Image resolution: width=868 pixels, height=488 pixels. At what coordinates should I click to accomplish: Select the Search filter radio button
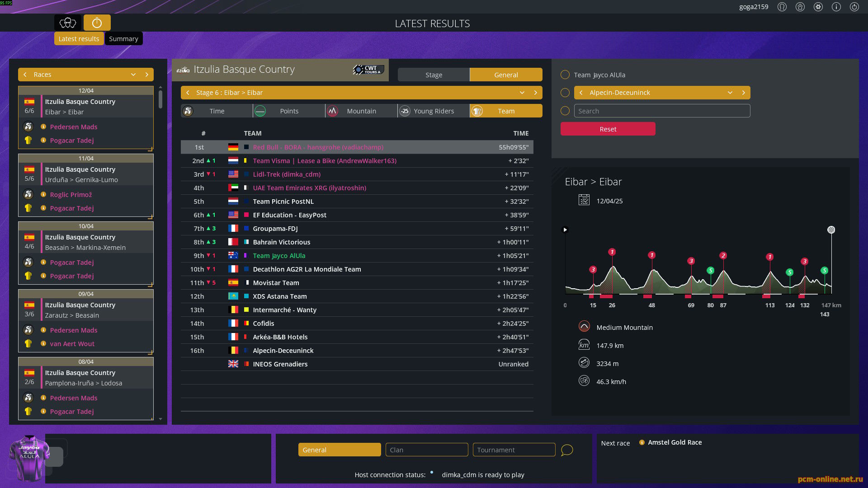pyautogui.click(x=565, y=111)
